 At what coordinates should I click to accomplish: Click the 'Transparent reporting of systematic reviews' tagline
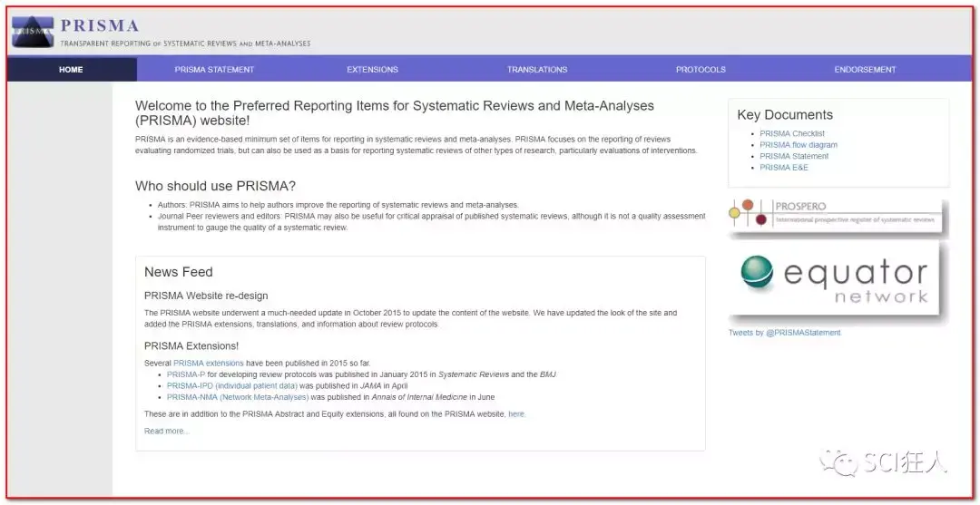pyautogui.click(x=185, y=44)
